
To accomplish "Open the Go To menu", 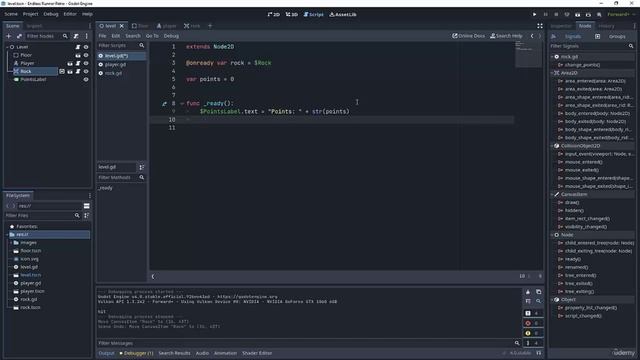I will coord(152,36).
